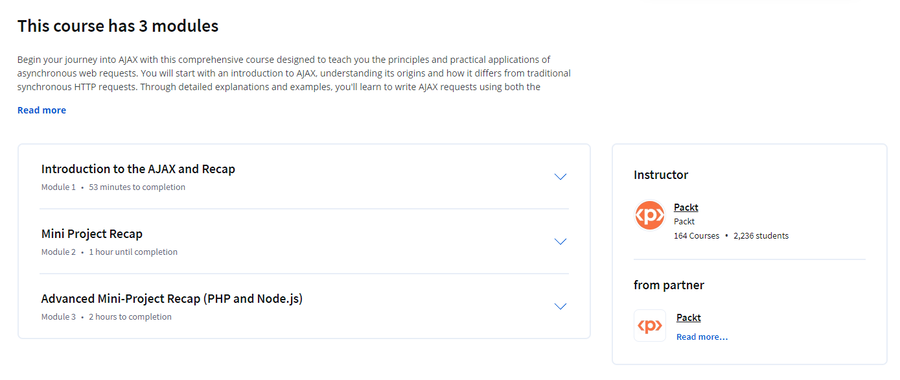Click the Instructor section heading
This screenshot has height=380, width=900.
pyautogui.click(x=661, y=175)
